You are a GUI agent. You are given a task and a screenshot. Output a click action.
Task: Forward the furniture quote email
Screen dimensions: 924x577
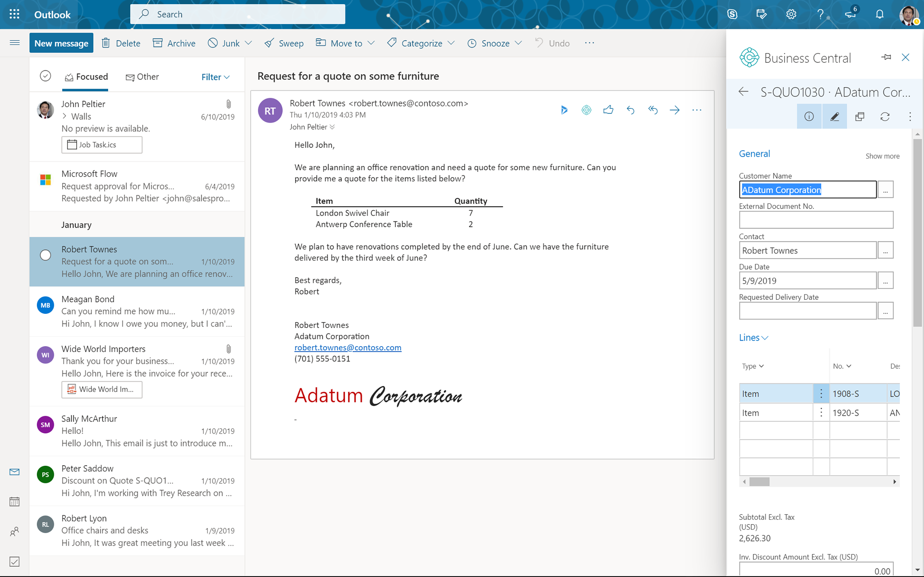click(x=675, y=110)
